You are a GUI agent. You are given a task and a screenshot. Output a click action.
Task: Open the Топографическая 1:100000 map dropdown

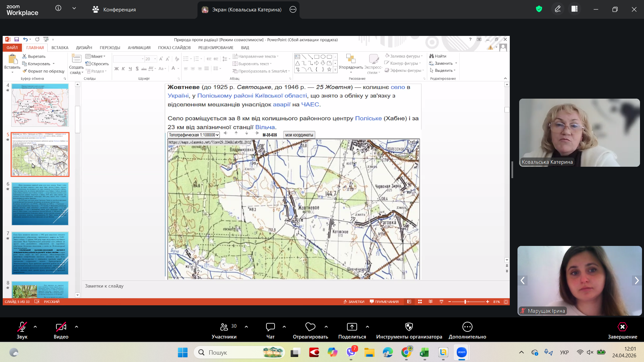click(x=194, y=135)
